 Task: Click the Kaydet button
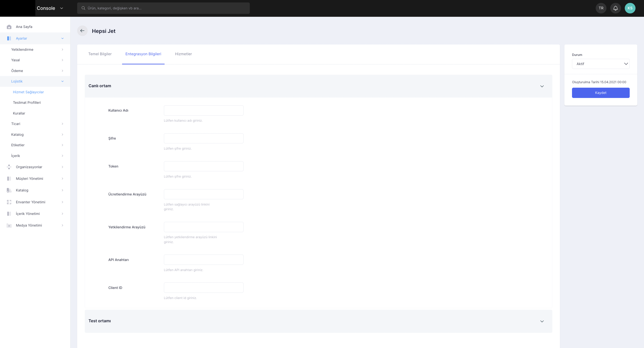tap(600, 93)
